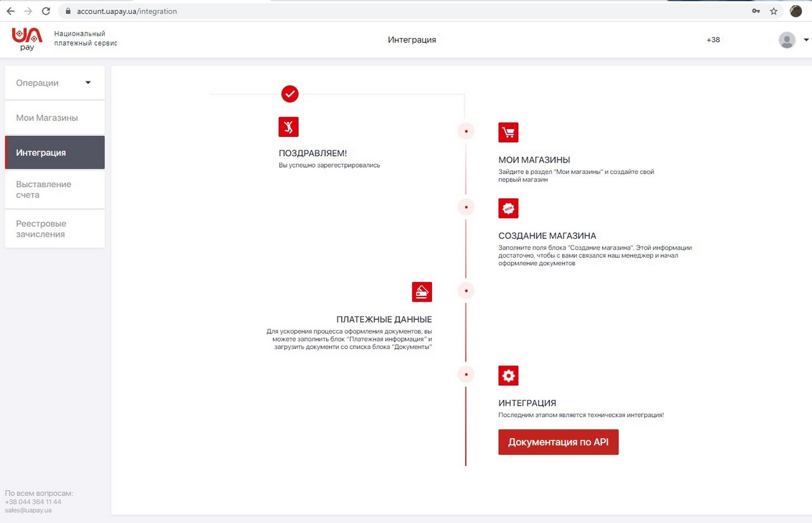This screenshot has height=523, width=812.
Task: Click the key saved-password icon in address bar
Action: tap(756, 11)
